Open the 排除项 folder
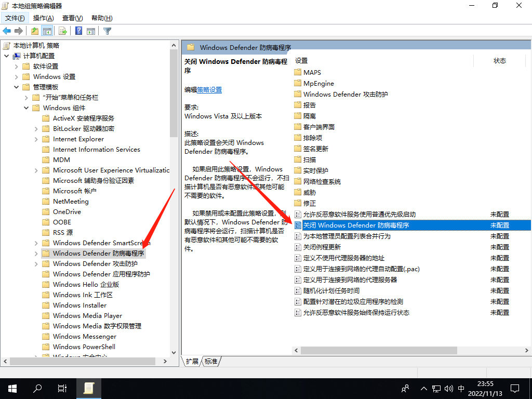Image resolution: width=532 pixels, height=399 pixels. (x=308, y=138)
